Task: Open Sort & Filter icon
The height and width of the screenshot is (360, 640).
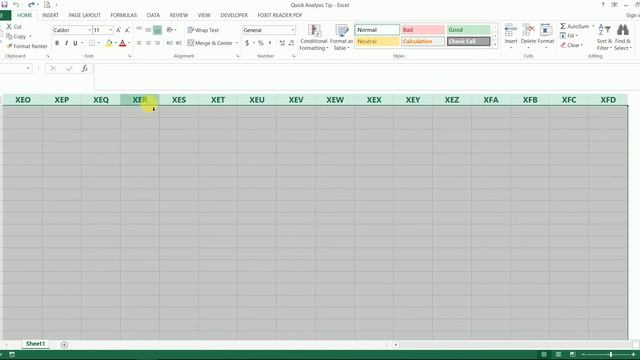Action: pos(604,30)
